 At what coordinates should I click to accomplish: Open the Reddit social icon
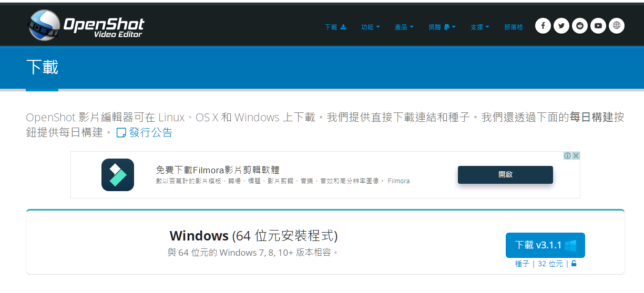point(580,26)
